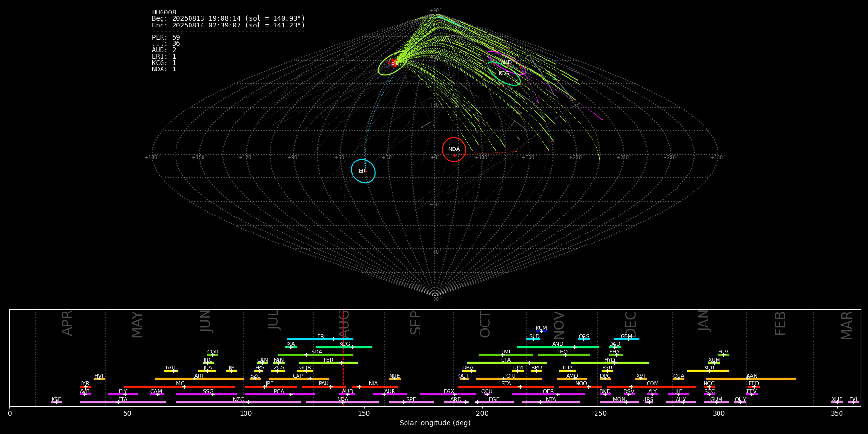The image size is (868, 434).
Task: Click the pink KSE shower bar
Action: pos(56,402)
